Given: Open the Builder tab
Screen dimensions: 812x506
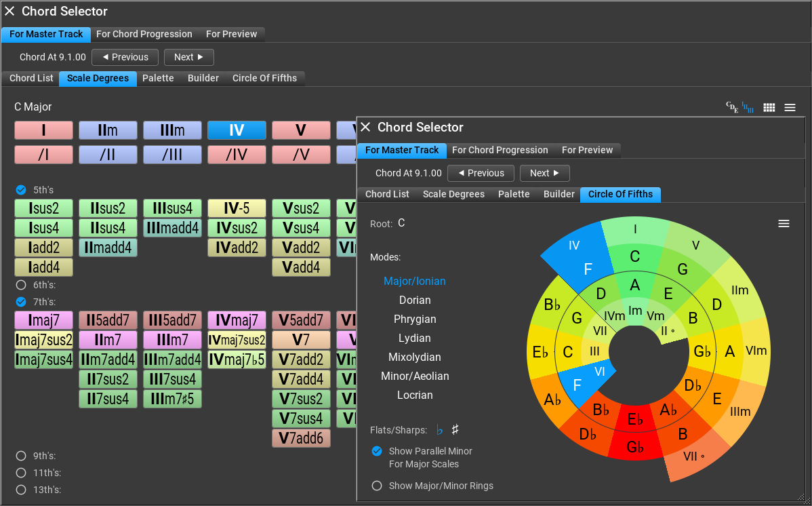Looking at the screenshot, I should point(559,194).
